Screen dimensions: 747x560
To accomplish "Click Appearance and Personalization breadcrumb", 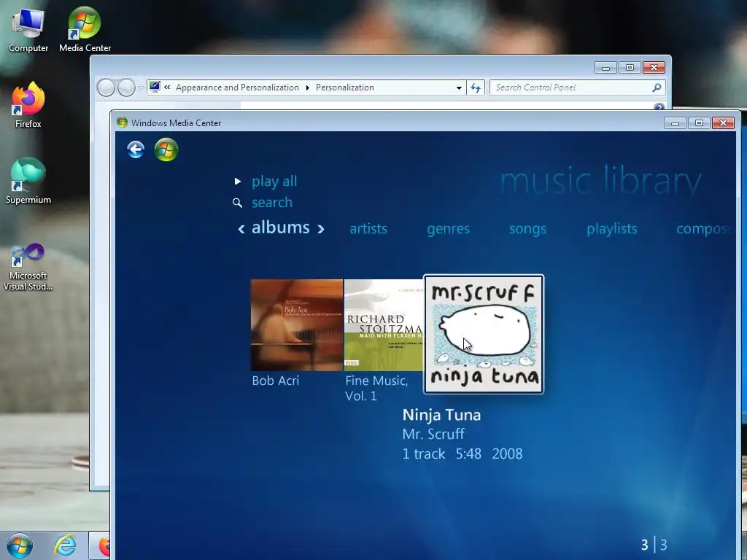I will pyautogui.click(x=237, y=87).
